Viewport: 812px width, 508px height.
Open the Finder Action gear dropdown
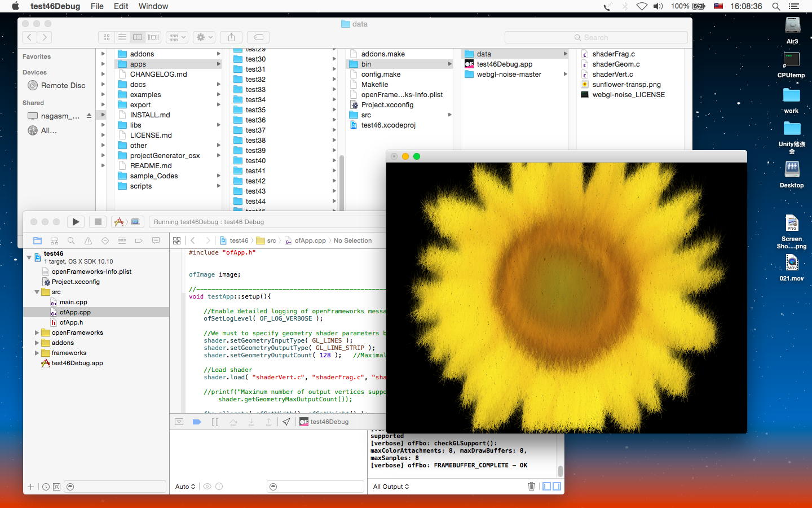click(x=204, y=37)
